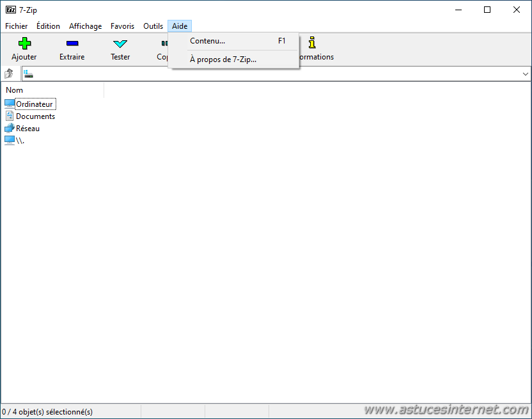This screenshot has width=532, height=419.
Task: Select the \\. device entry
Action: click(10, 140)
